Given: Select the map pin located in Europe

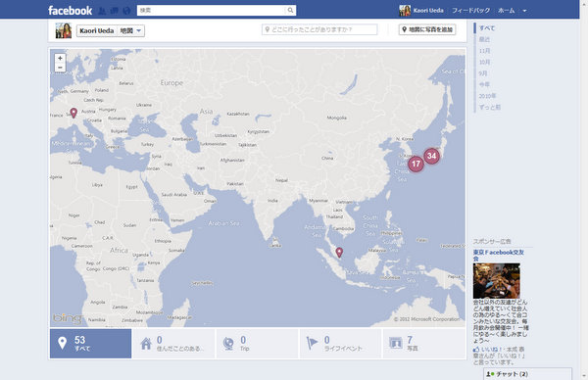Looking at the screenshot, I should [73, 113].
